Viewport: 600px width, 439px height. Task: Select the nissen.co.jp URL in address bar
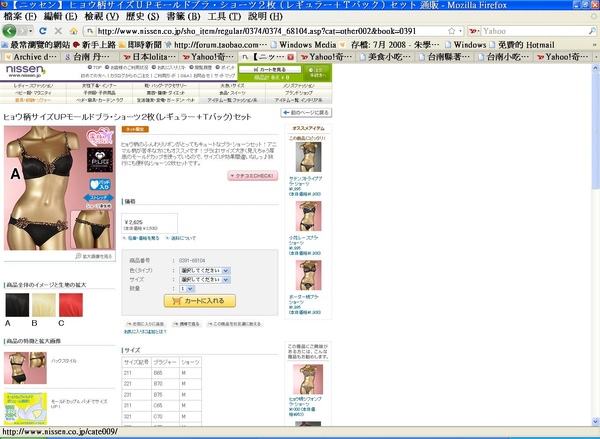pyautogui.click(x=257, y=31)
